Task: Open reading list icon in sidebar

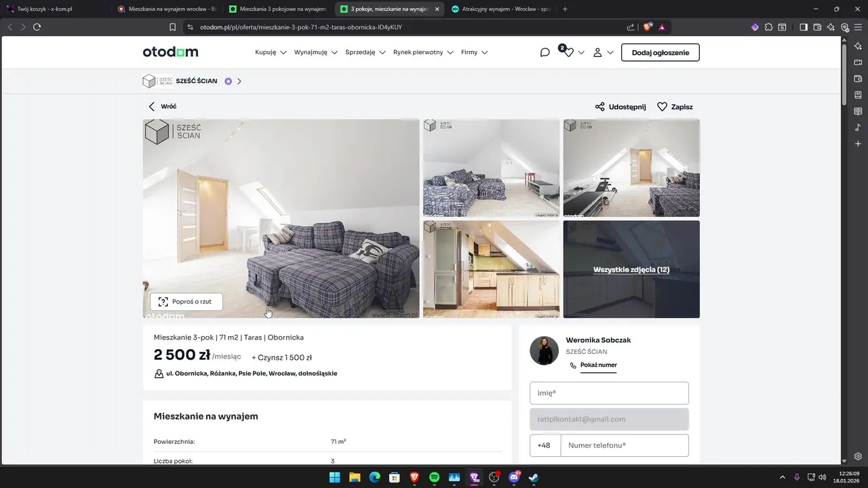Action: [858, 111]
